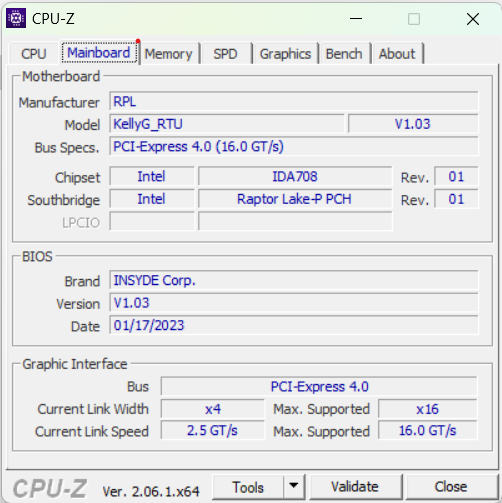Click the Close button at bottom
This screenshot has height=503, width=502.
coord(451,487)
